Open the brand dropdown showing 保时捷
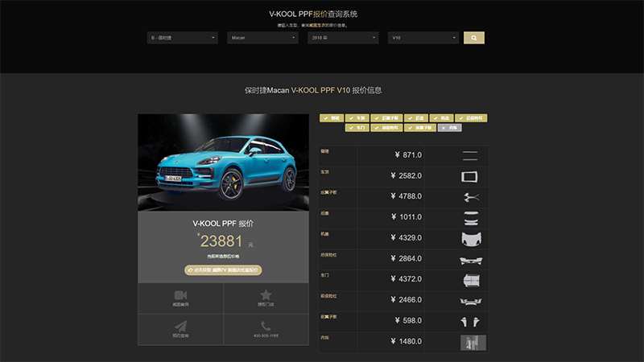644x362 pixels. [x=183, y=38]
